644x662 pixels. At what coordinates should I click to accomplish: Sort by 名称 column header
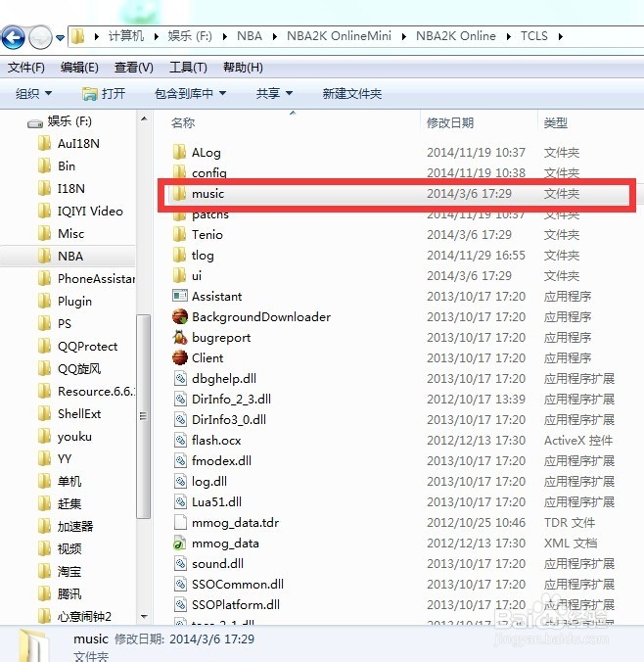(x=183, y=122)
